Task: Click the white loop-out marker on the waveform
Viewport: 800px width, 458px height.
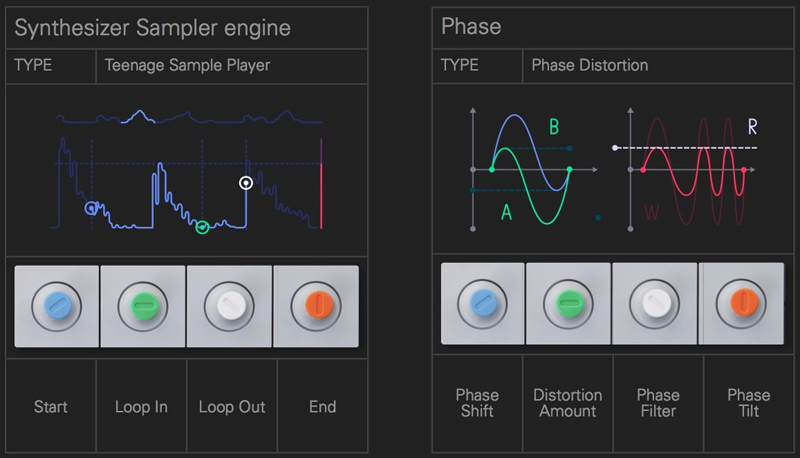Action: point(246,183)
